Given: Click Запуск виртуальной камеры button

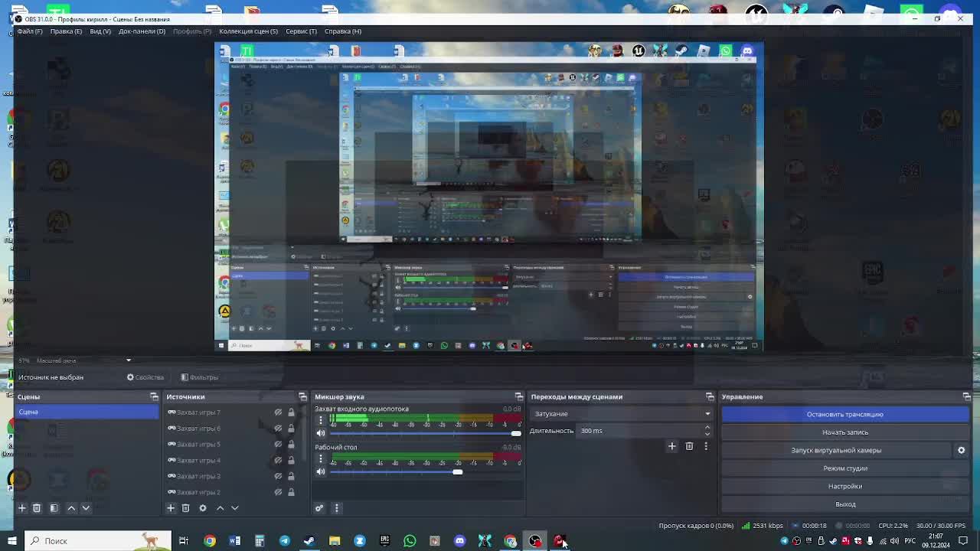Looking at the screenshot, I should pos(836,450).
